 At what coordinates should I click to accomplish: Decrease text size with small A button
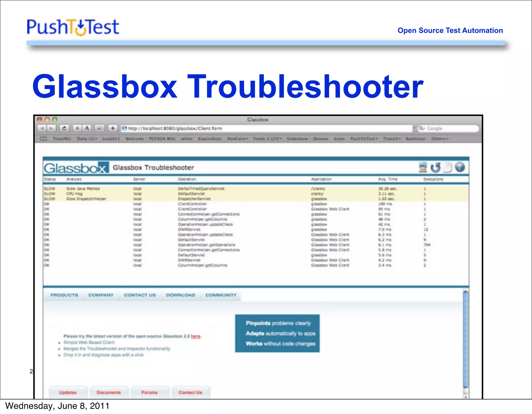77,128
